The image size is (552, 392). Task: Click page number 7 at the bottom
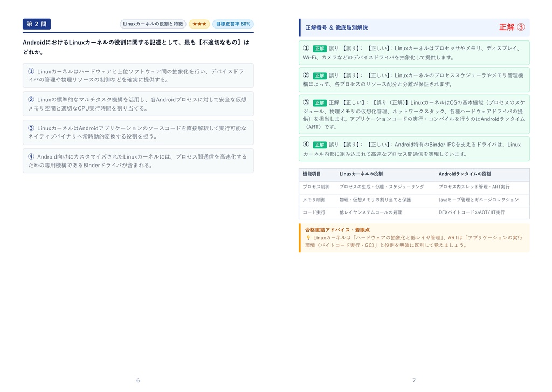(x=414, y=380)
